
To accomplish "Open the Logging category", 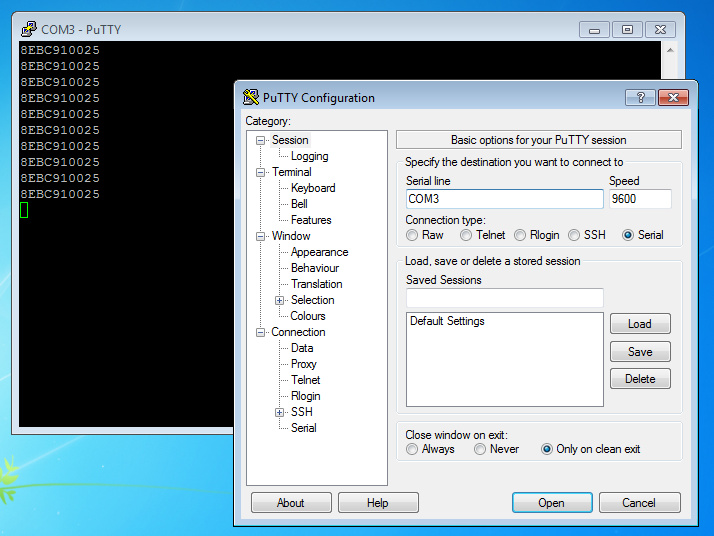I will coord(310,156).
